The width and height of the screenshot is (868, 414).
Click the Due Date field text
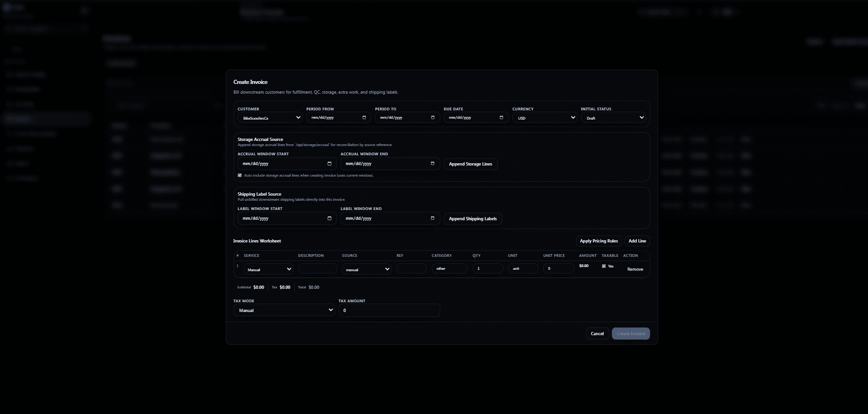click(460, 118)
